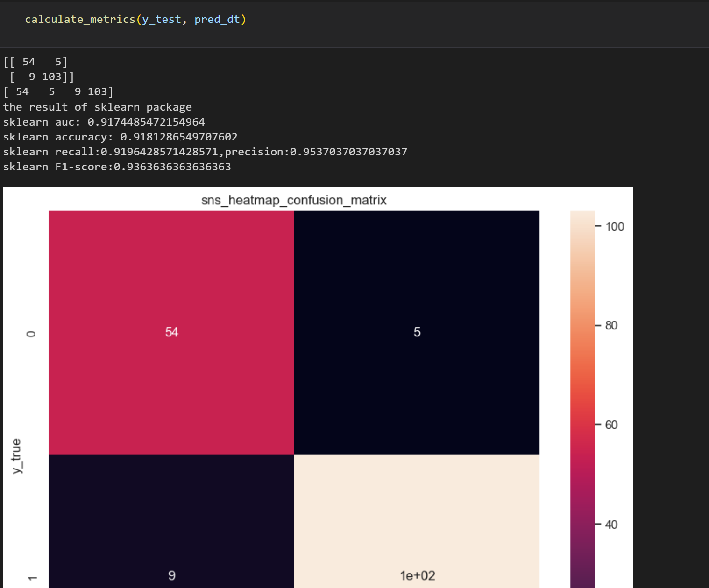Click the calculate_metrics code cell input
This screenshot has width=709, height=588.
click(354, 24)
